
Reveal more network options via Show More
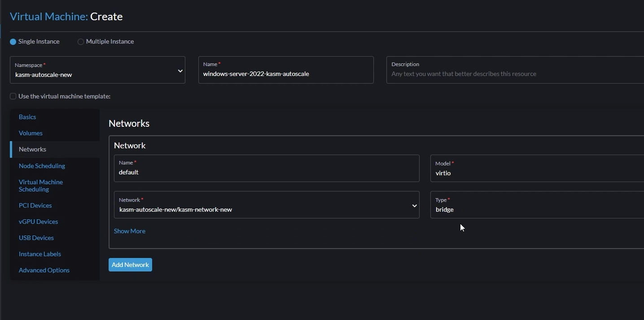click(129, 231)
